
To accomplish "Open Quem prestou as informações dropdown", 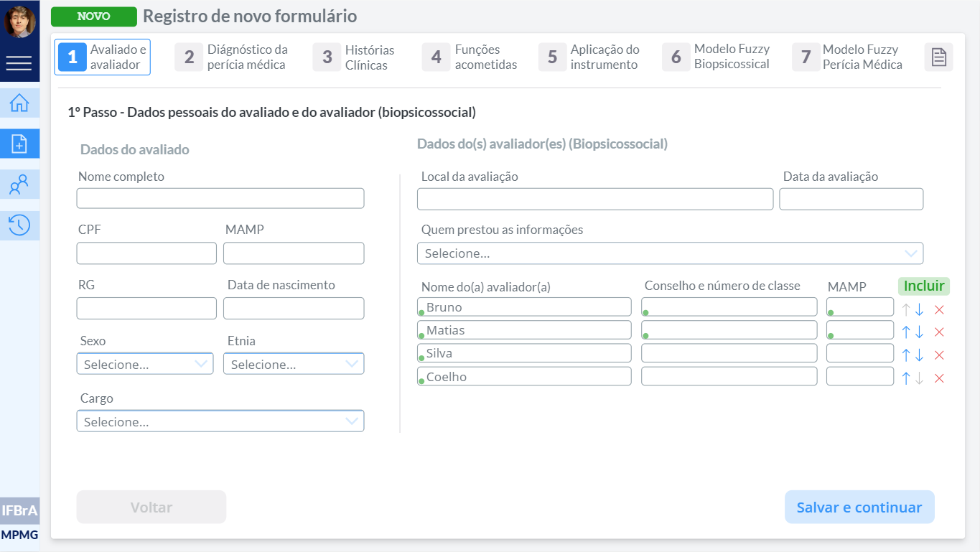I will tap(670, 253).
